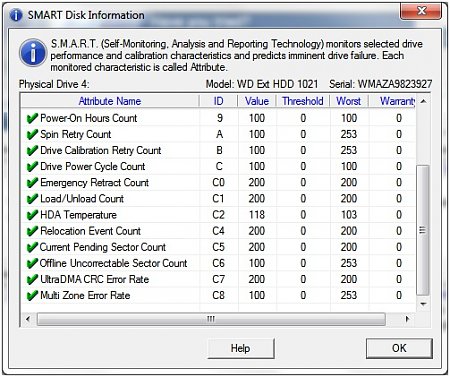Open Help for SMART information
The image size is (450, 377).
241,348
